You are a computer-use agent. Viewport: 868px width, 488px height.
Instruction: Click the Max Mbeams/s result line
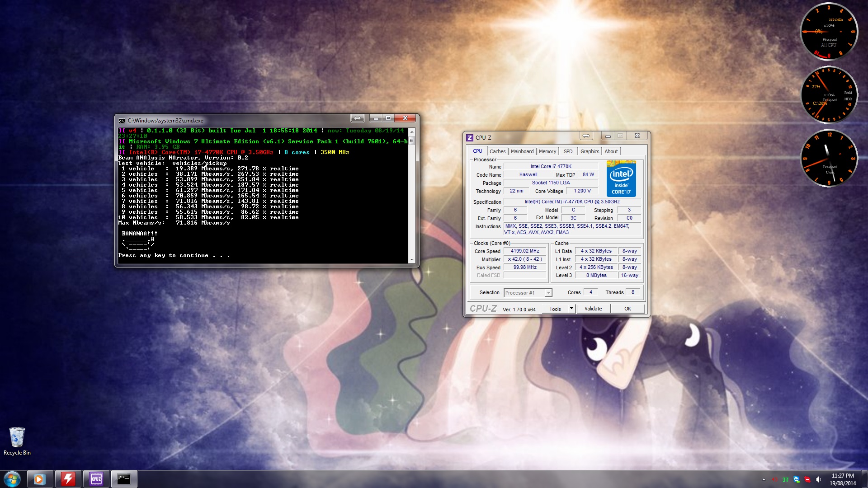(x=174, y=223)
